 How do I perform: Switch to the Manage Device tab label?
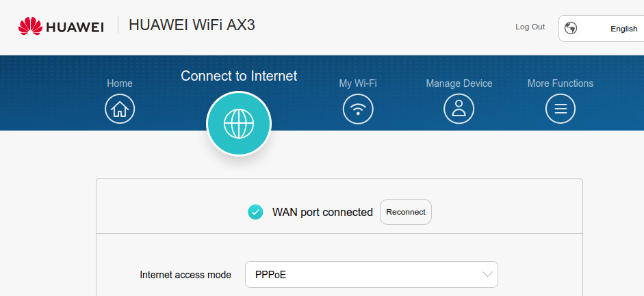(459, 83)
